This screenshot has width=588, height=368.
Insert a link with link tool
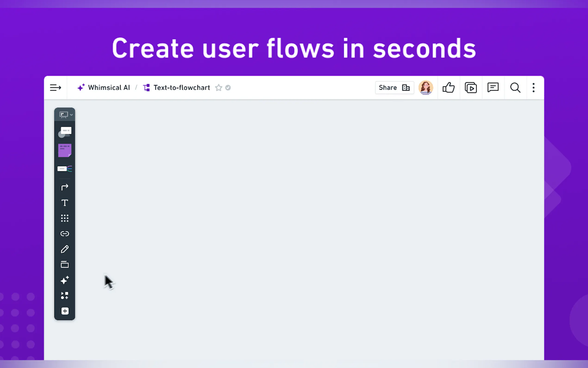pos(65,234)
